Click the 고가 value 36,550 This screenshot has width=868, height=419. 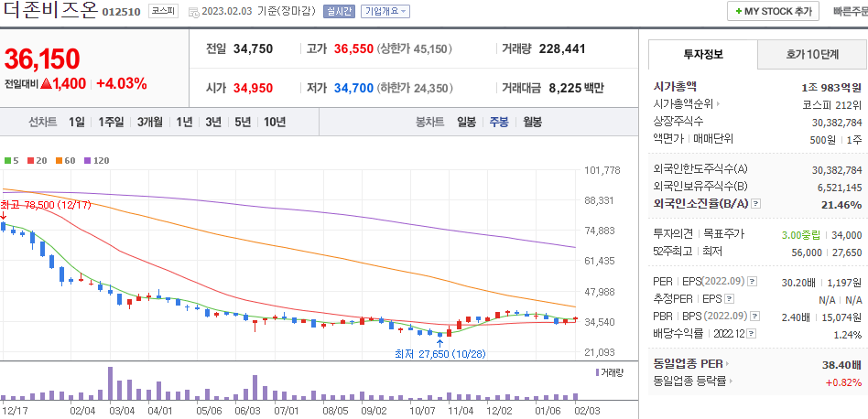pyautogui.click(x=353, y=48)
